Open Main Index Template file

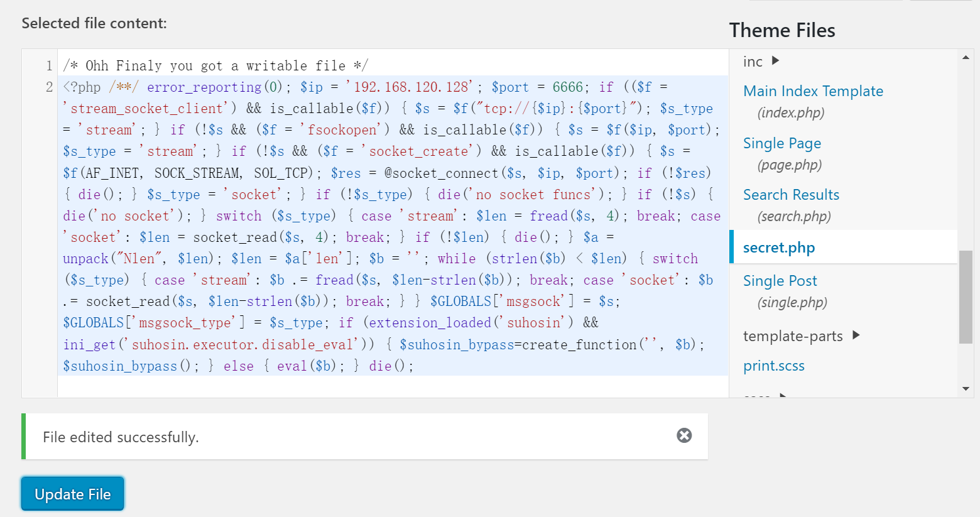point(813,91)
